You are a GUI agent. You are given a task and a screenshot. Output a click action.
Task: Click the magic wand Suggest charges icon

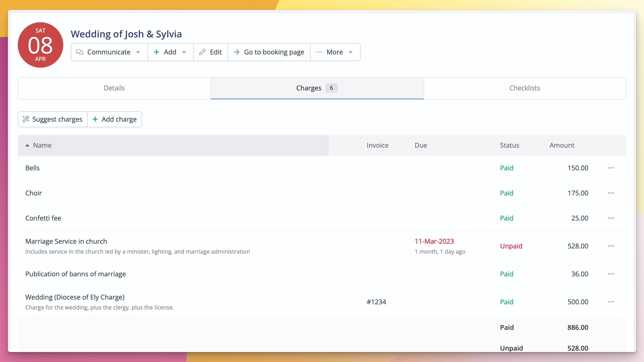[26, 119]
